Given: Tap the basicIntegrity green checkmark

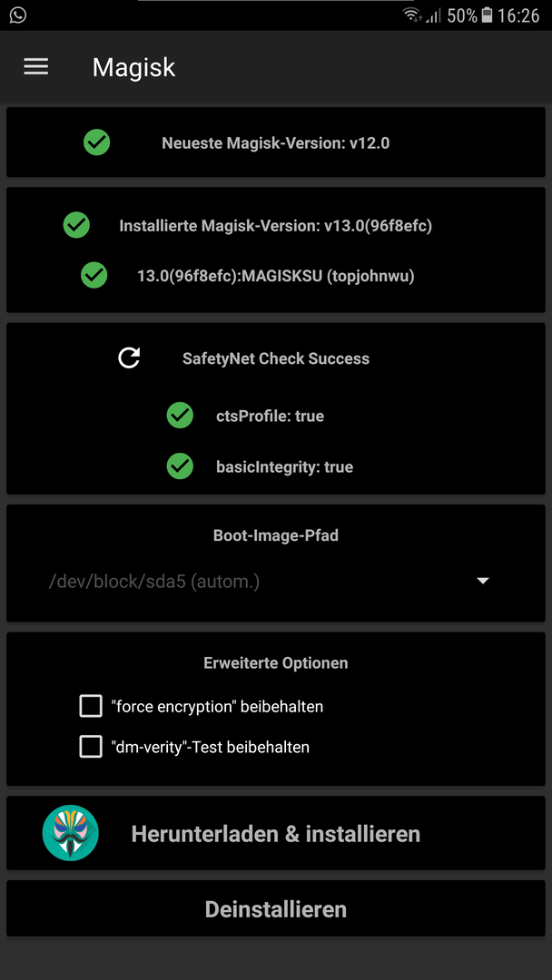Looking at the screenshot, I should (x=180, y=466).
